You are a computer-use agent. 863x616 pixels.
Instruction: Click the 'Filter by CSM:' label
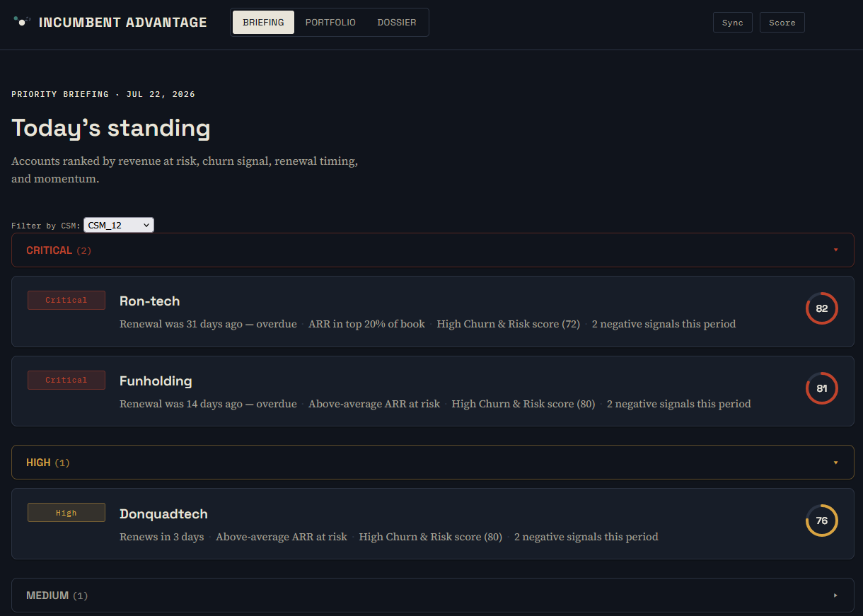(46, 226)
